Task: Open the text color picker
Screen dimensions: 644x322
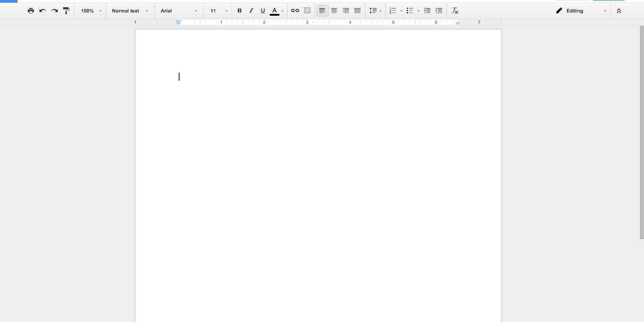Action: (275, 11)
